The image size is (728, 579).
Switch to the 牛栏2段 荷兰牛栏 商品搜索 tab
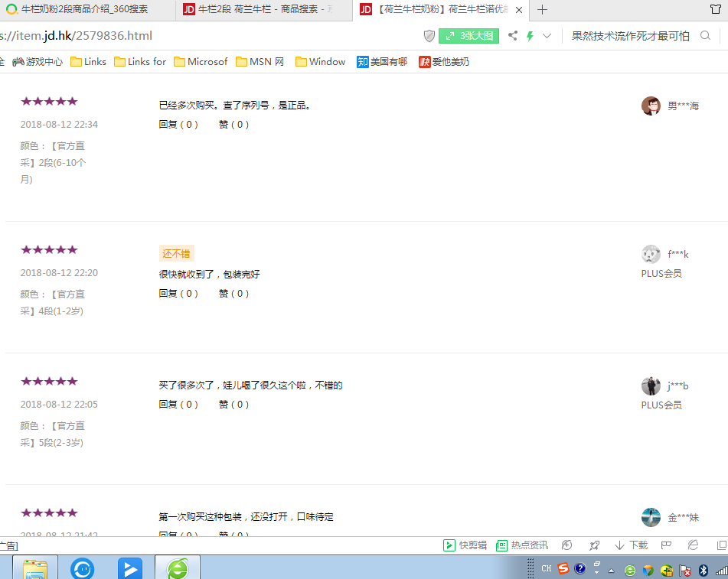coord(260,10)
